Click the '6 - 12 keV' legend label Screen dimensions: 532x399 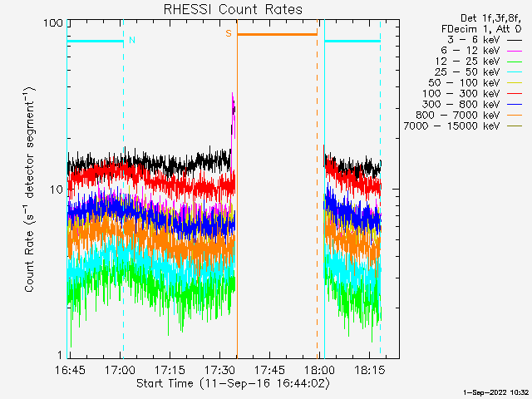[470, 51]
